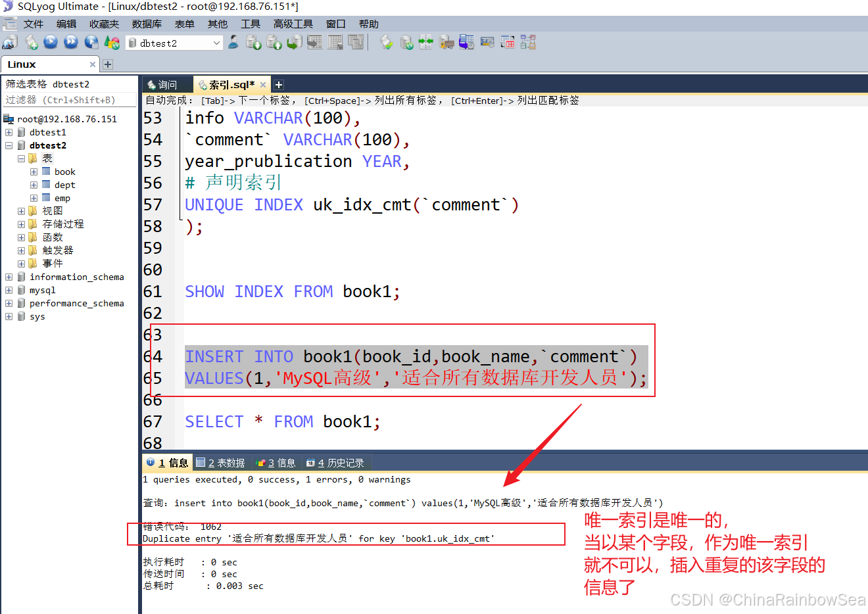Image resolution: width=868 pixels, height=614 pixels.
Task: Open the Schema Designer icon
Action: (528, 42)
